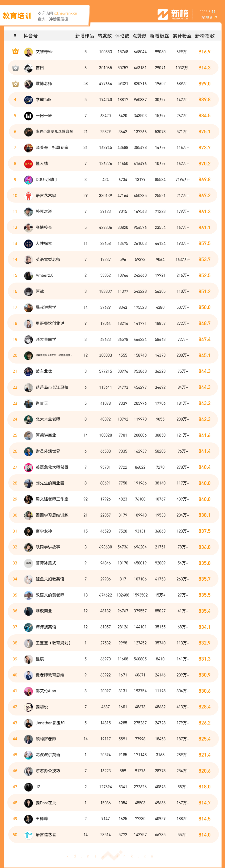The height and width of the screenshot is (868, 225).
Task: Click the account name 葫芦岛市长江卫校
Action: tap(52, 388)
